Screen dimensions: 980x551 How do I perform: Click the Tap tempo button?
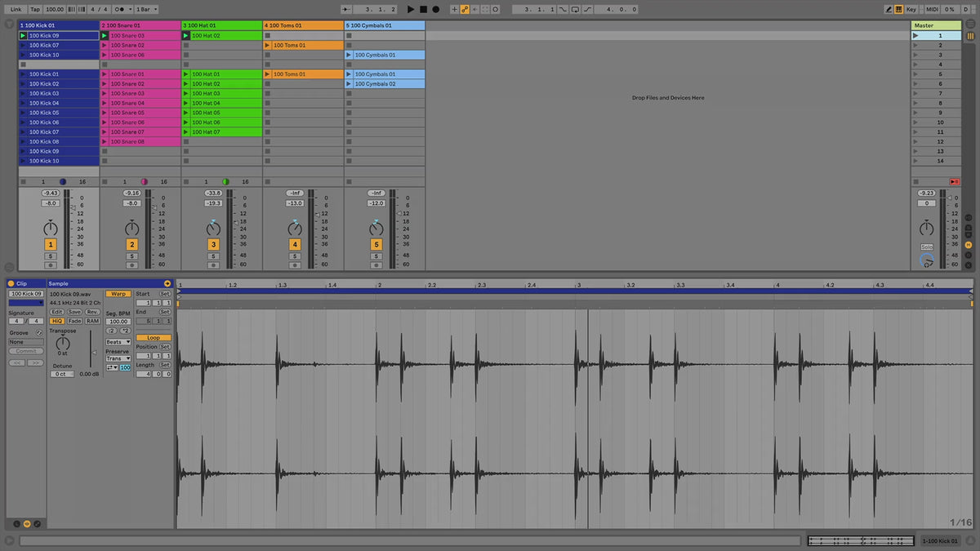click(x=35, y=9)
